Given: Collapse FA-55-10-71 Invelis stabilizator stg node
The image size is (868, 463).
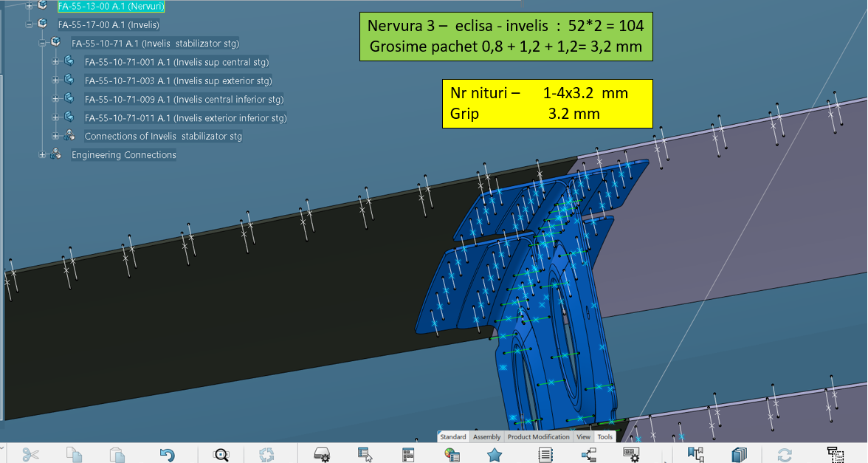Looking at the screenshot, I should (x=43, y=43).
